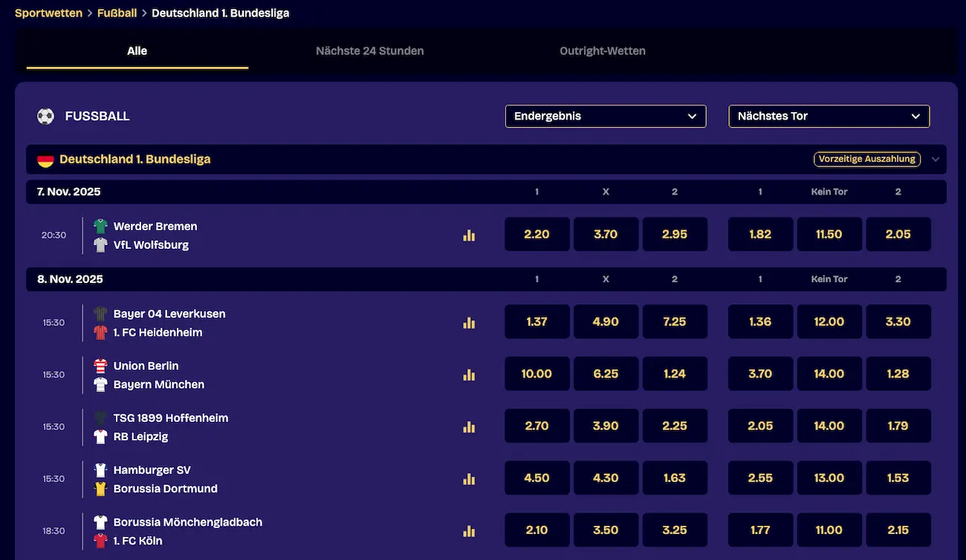Click the football icon beside FUSSBALL heading
The width and height of the screenshot is (966, 560).
coord(45,116)
